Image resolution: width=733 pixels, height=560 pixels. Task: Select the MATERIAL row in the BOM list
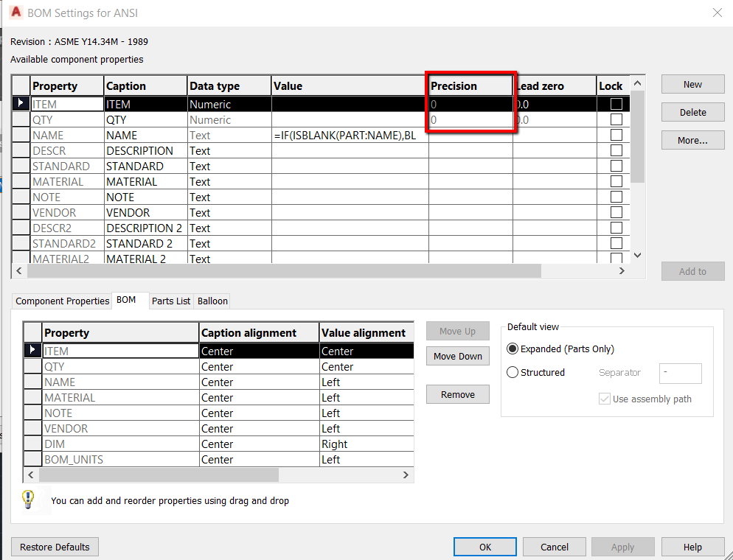click(70, 397)
